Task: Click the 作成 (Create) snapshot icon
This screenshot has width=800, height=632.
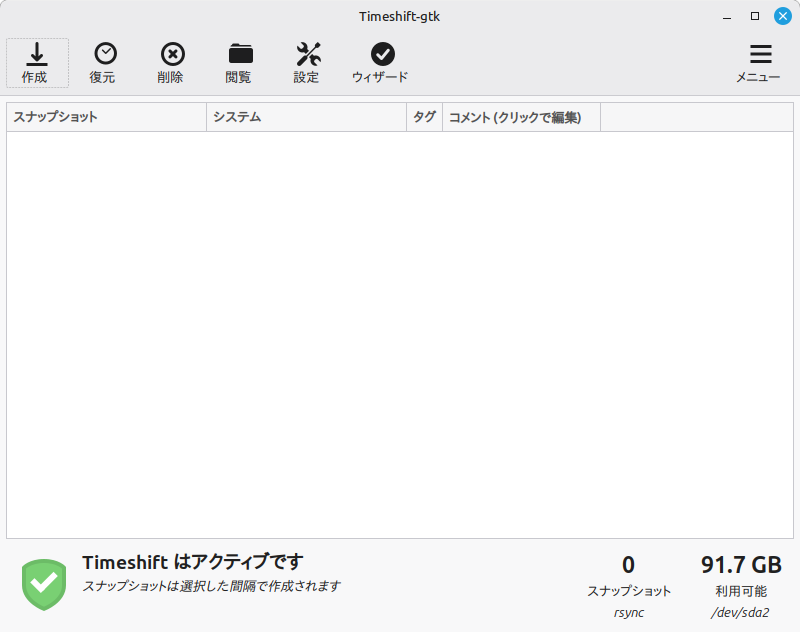Action: point(37,55)
